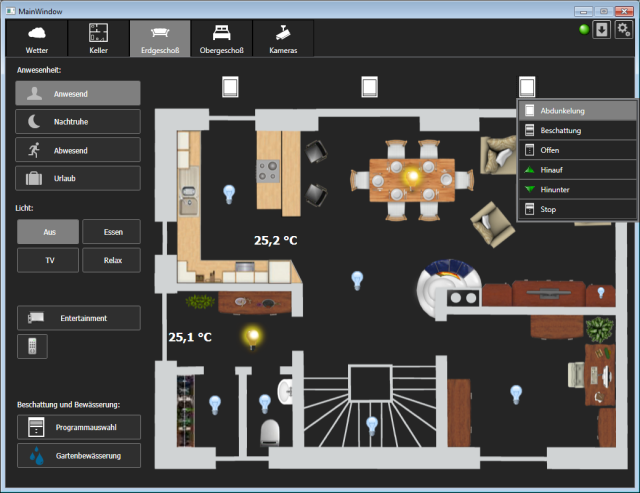Activate Nachtruhe mode

(x=78, y=122)
